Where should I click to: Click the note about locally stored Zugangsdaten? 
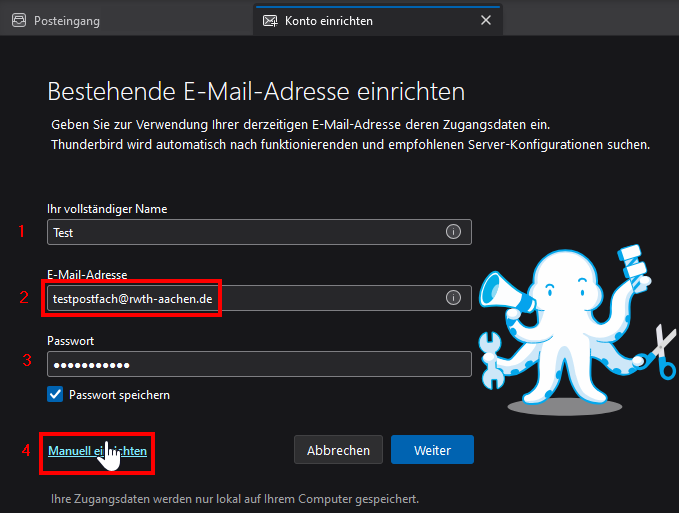[x=235, y=499]
